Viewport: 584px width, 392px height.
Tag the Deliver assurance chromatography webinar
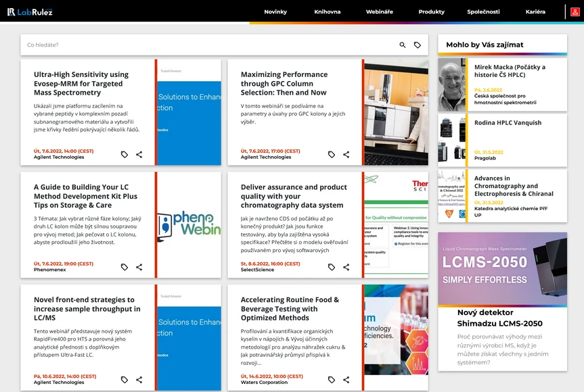[x=332, y=267]
